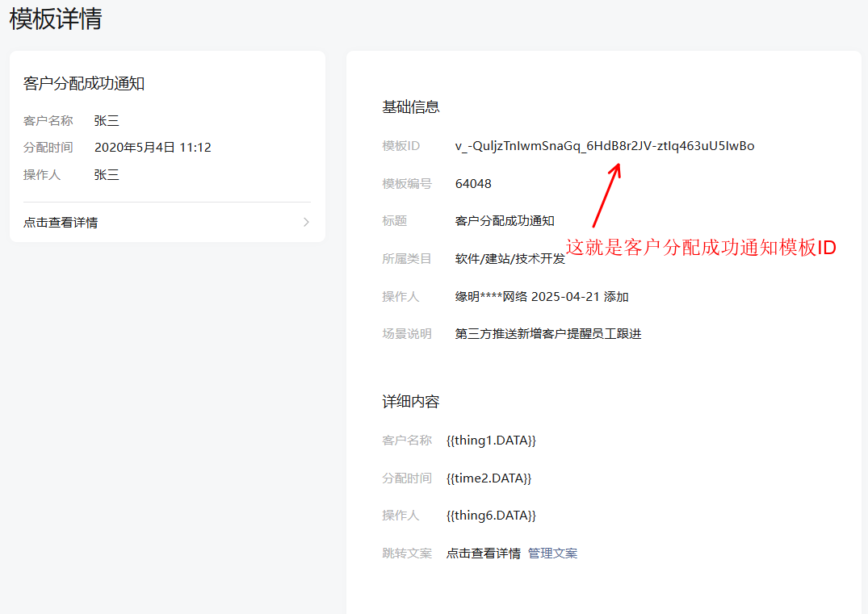This screenshot has width=868, height=614.
Task: Click the {{time2.DATA}} placeholder
Action: [489, 478]
